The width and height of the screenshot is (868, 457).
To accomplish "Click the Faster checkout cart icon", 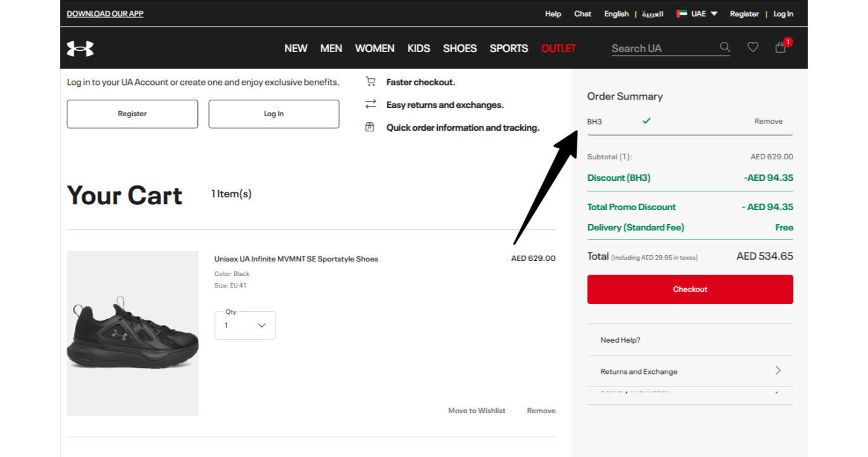I will coord(371,81).
